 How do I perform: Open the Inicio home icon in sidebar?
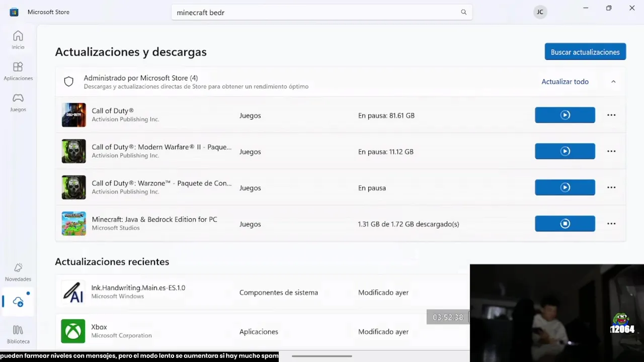click(18, 40)
